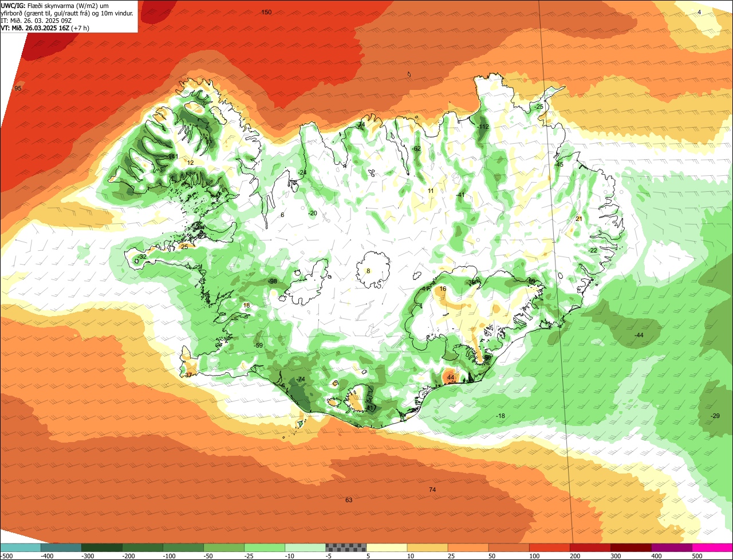The height and width of the screenshot is (560, 733).
Task: Click the '-29' flux value on the map
Action: coord(715,415)
